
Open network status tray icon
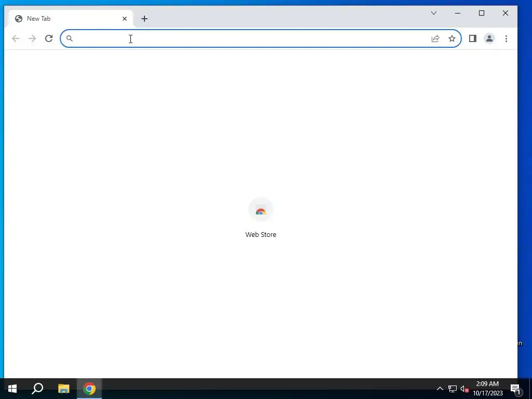tap(453, 389)
